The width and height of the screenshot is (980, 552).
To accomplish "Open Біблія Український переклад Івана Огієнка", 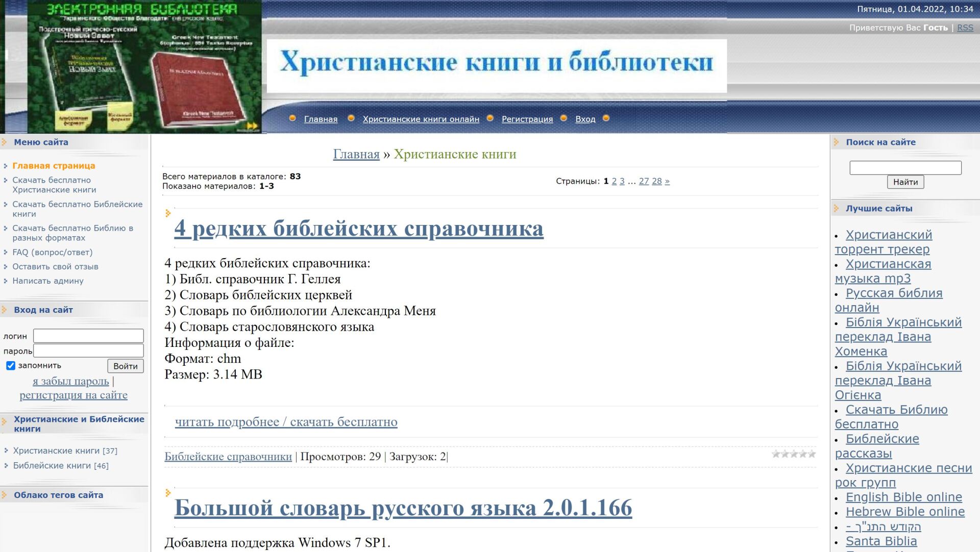I will [x=898, y=381].
